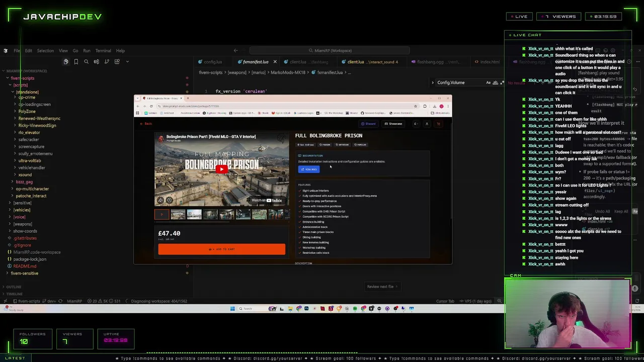
Task: Expand the Renewed-Weathersync folder
Action: click(x=39, y=118)
